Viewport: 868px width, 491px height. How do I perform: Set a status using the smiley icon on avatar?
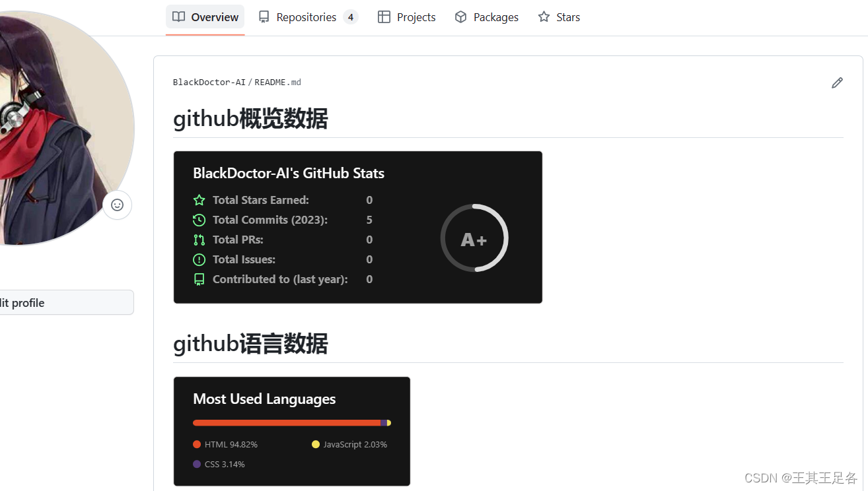[117, 205]
